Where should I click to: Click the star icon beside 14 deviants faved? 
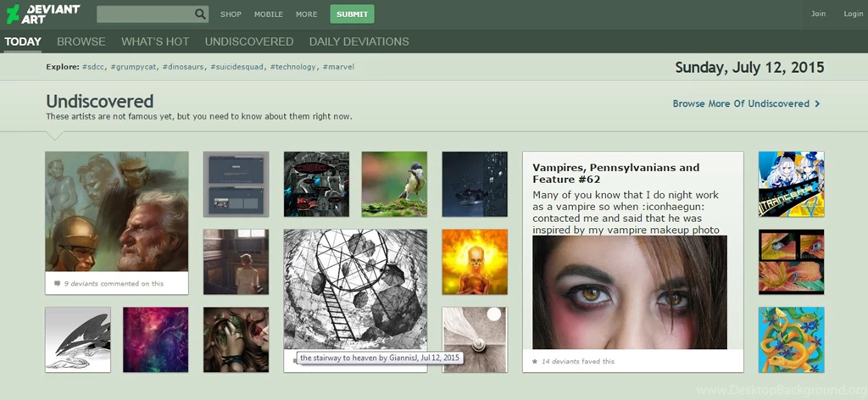(535, 361)
